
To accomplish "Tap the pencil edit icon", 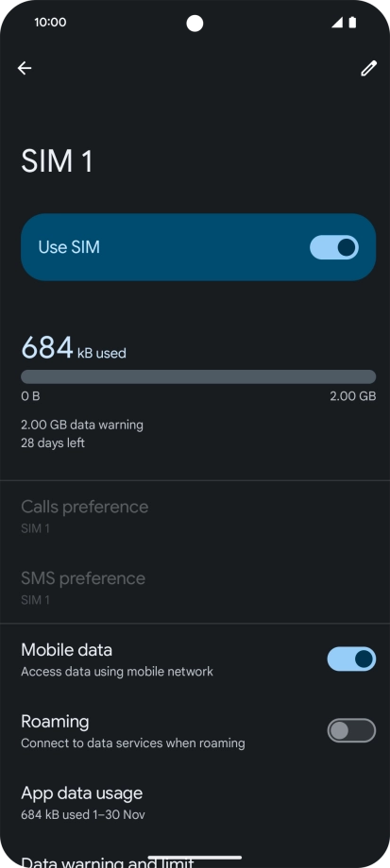I will (x=369, y=68).
